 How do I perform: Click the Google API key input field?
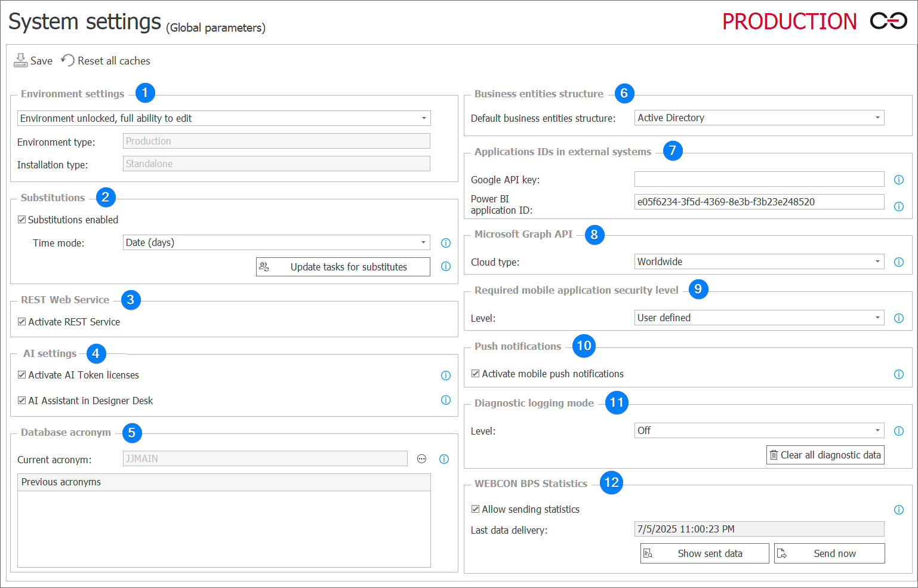[759, 179]
